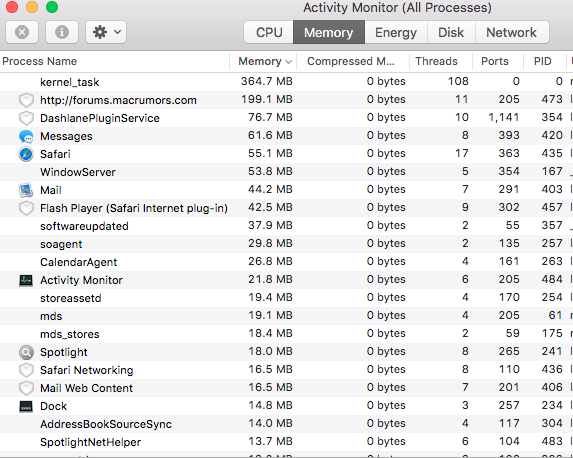Image resolution: width=573 pixels, height=458 pixels.
Task: Click the 1,141 ports value
Action: pos(504,117)
